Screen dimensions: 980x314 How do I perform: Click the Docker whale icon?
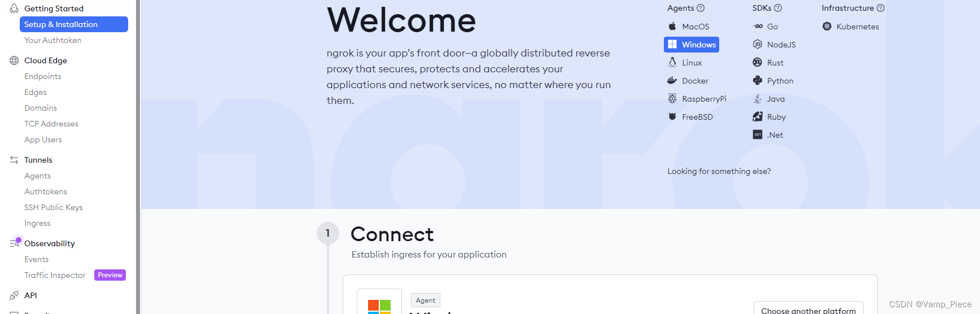[x=672, y=81]
